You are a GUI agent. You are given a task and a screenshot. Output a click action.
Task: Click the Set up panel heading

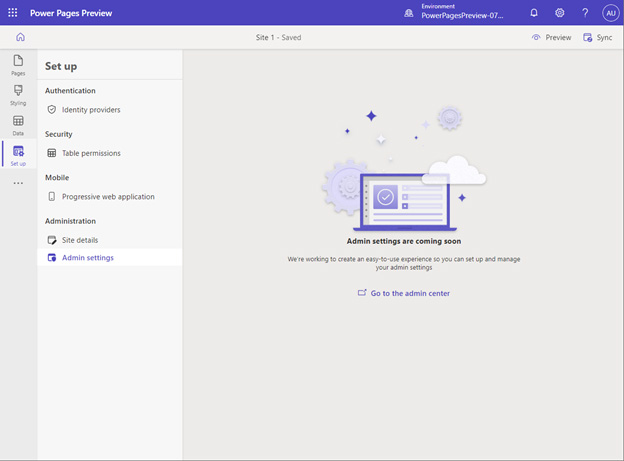coord(61,66)
